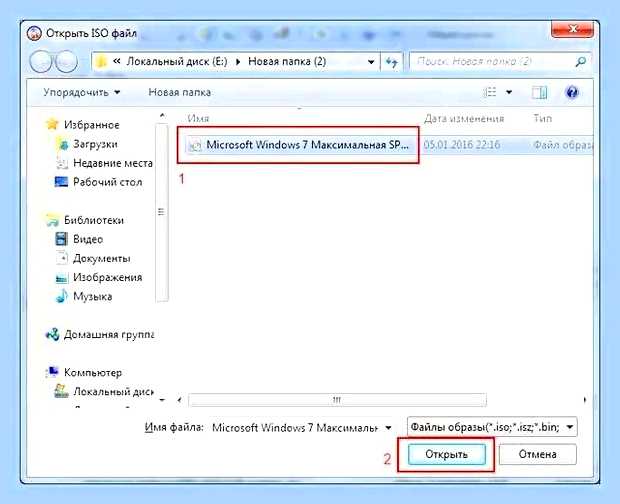Select Видео library
The width and height of the screenshot is (620, 504).
pyautogui.click(x=88, y=239)
